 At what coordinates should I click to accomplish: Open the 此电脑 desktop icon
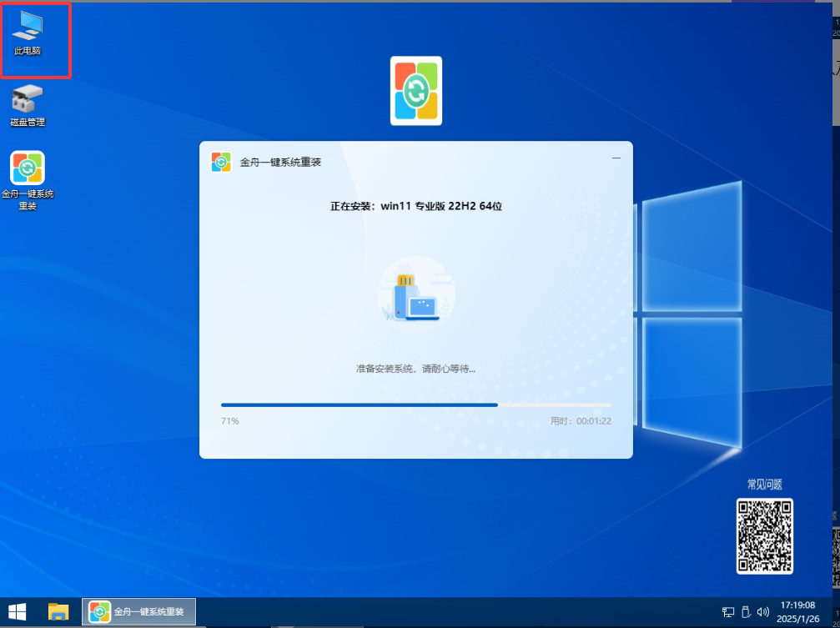tap(28, 33)
